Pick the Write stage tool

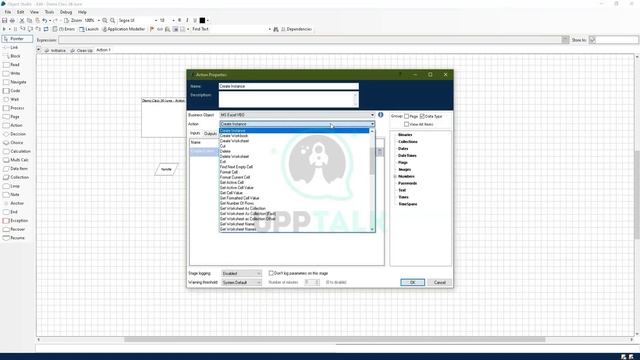tap(15, 73)
